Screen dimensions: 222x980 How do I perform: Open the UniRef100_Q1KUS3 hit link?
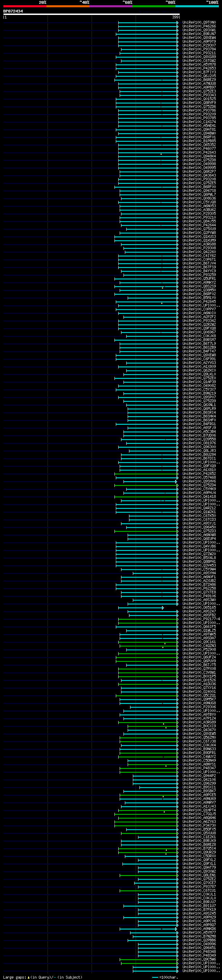[199, 236]
